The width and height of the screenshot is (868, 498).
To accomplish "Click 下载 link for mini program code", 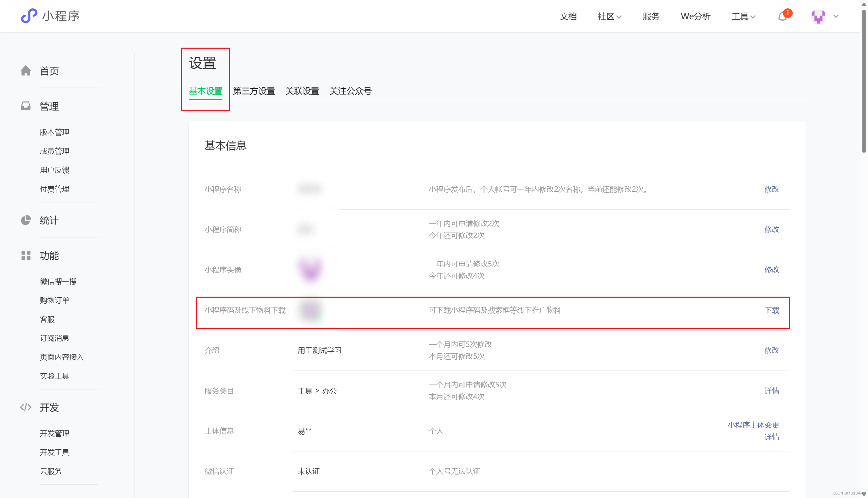I will 772,310.
